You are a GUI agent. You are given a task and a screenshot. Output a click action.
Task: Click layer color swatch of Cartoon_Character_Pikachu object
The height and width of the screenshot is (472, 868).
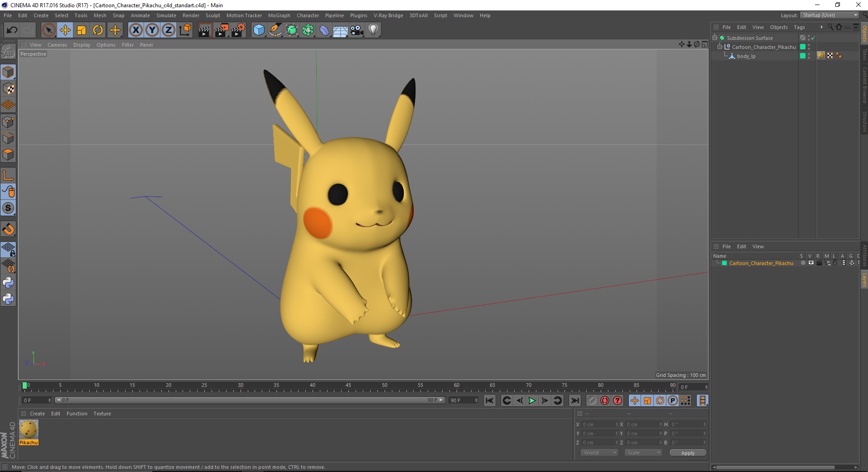click(803, 47)
